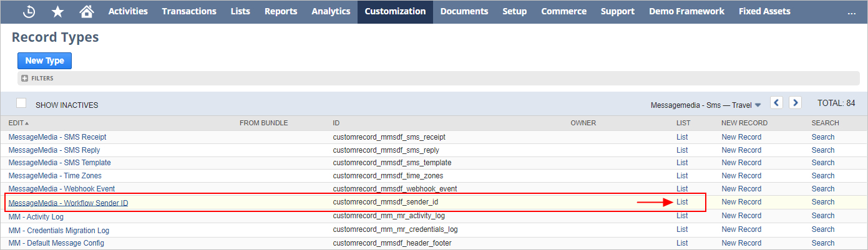868x250 pixels.
Task: Open the Demo Framework menu
Action: [x=687, y=11]
